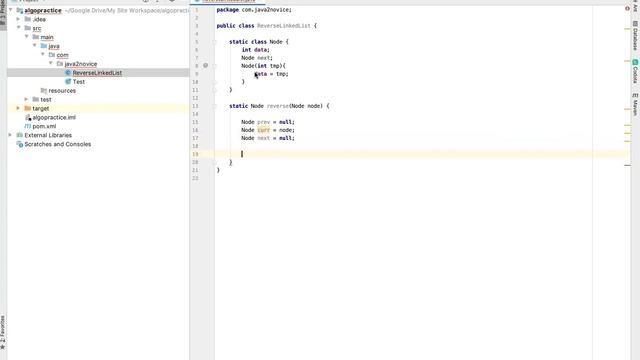Select the src folder label
Image resolution: width=640 pixels, height=360 pixels.
(x=37, y=28)
